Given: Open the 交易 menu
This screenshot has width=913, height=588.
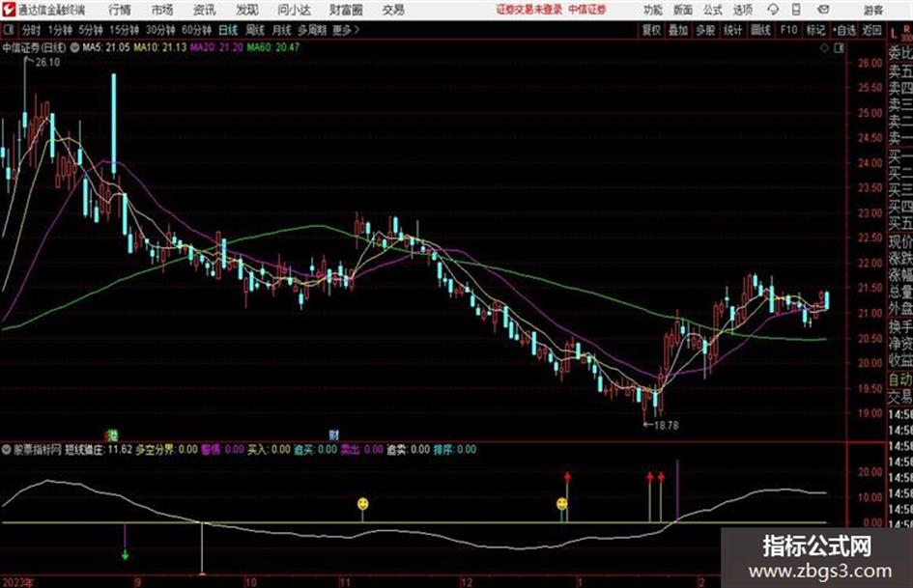Looking at the screenshot, I should pyautogui.click(x=393, y=10).
